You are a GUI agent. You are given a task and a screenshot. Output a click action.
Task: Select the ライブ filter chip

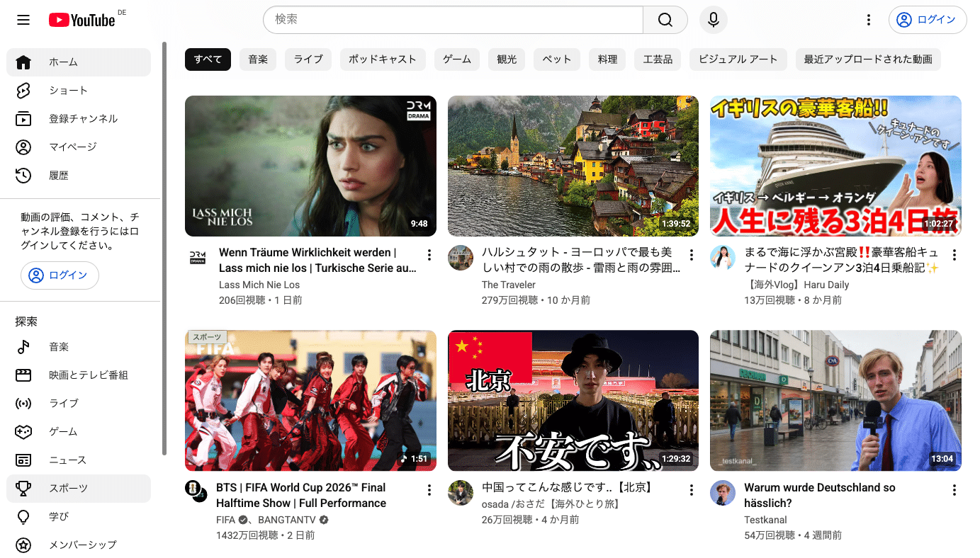[x=308, y=59]
